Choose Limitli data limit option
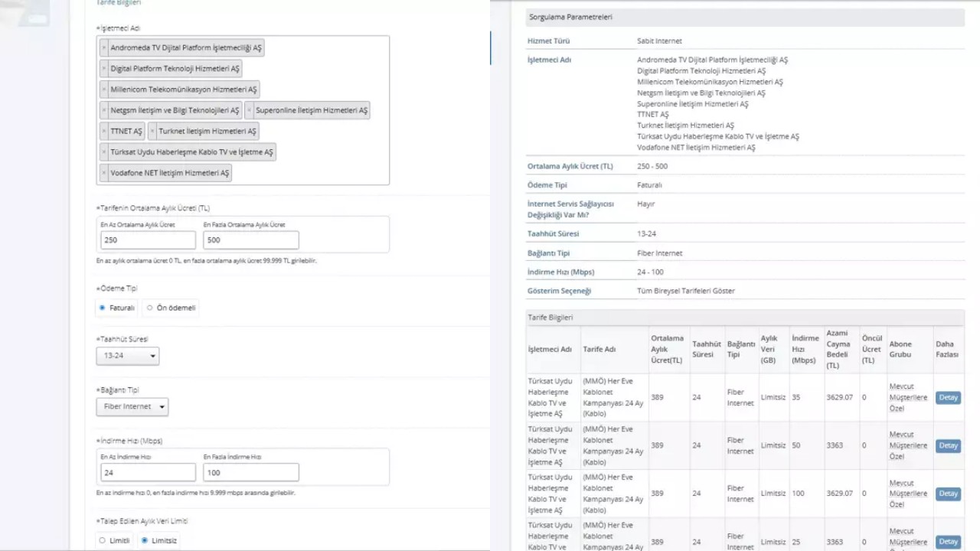Screen dimensions: 980x551 103,540
